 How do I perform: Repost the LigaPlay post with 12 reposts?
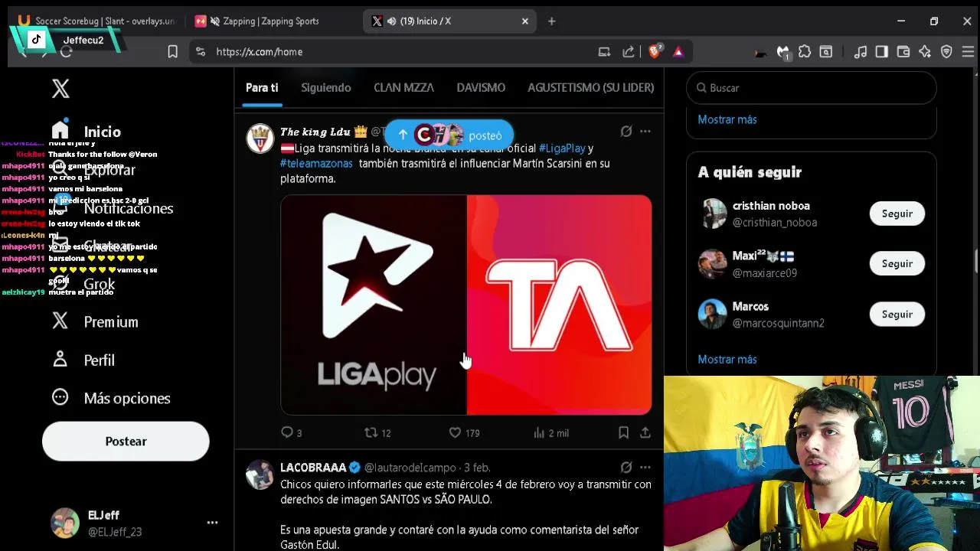coord(377,433)
